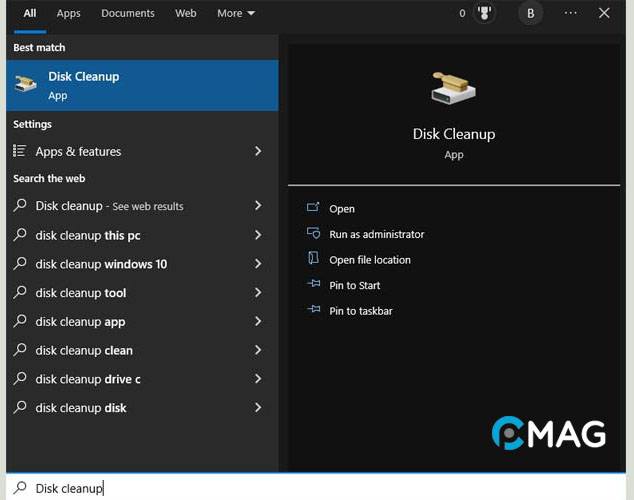Close the search panel with X
The height and width of the screenshot is (500, 634).
tap(604, 13)
